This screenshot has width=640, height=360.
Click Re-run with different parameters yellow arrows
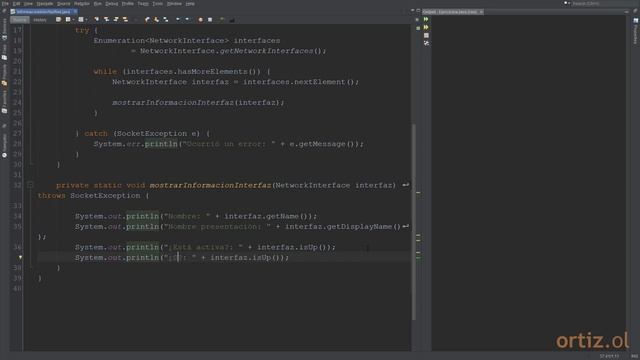[x=426, y=27]
